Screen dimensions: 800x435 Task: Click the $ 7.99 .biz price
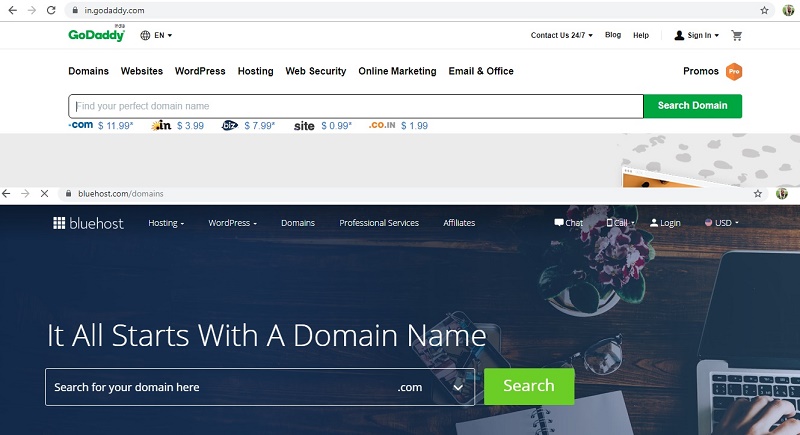tap(259, 126)
